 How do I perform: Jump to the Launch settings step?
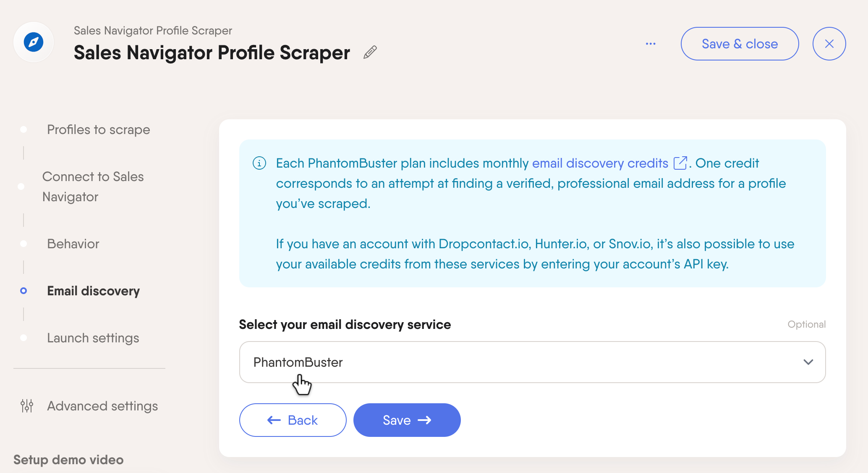[93, 338]
